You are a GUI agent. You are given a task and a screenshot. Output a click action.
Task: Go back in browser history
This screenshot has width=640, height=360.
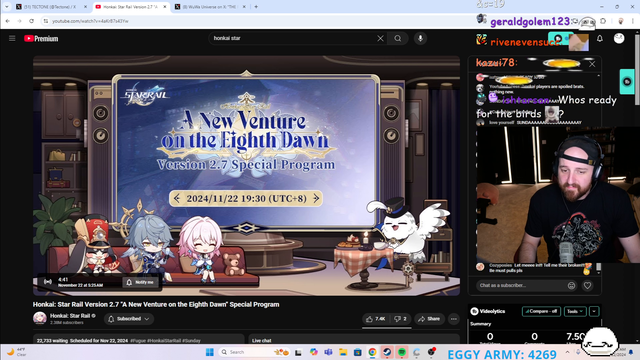pos(8,21)
